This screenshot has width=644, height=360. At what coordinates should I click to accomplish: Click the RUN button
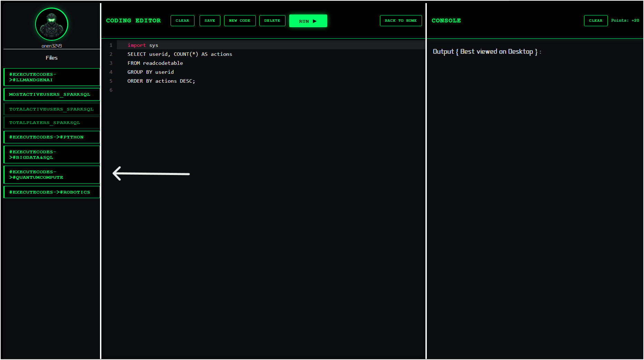308,21
